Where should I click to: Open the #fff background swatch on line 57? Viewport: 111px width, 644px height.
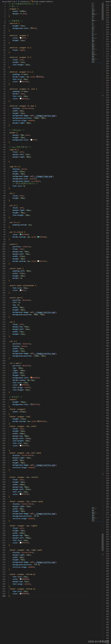[x=31, y=140]
